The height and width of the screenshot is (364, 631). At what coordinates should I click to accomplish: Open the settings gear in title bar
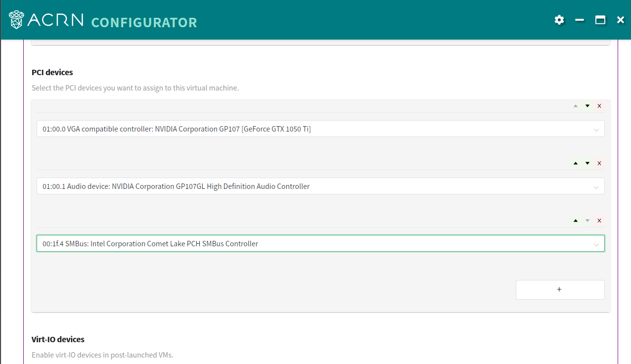(559, 20)
